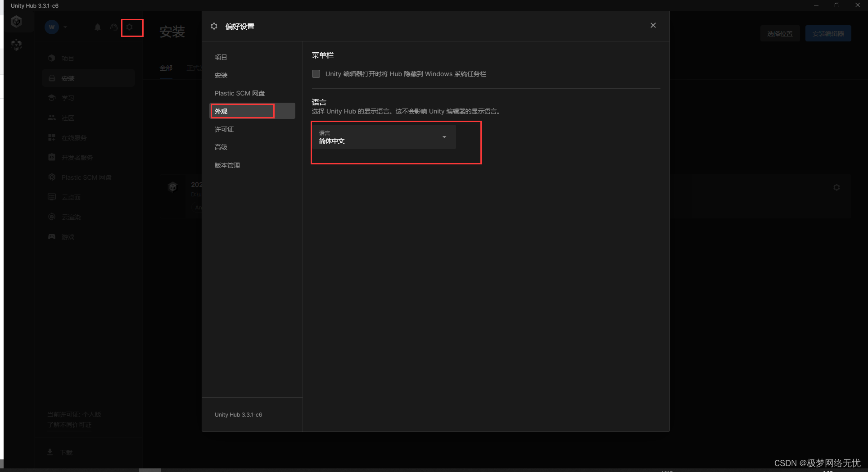868x472 pixels.
Task: Open the support headset icon
Action: click(x=114, y=27)
